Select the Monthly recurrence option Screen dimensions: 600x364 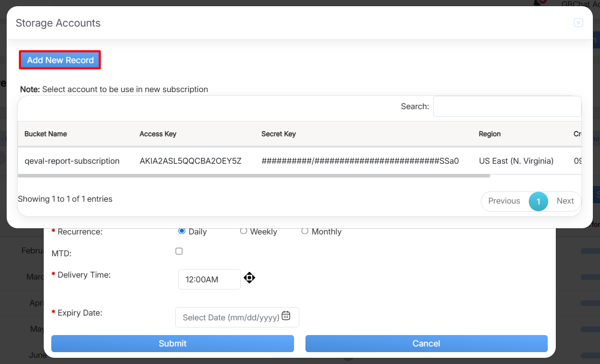coord(305,231)
